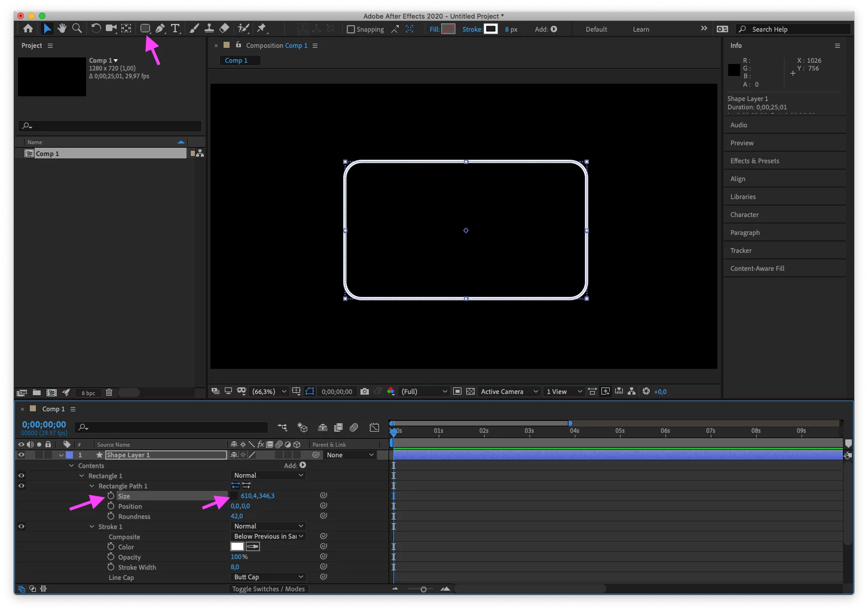Open the magnification ratio 66,3% dropdown
The width and height of the screenshot is (868, 611).
click(269, 392)
